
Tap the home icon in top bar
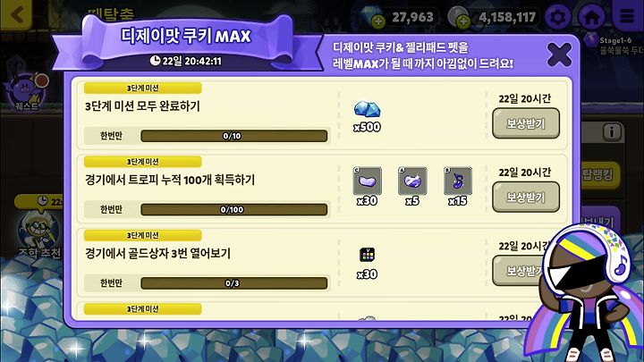tap(591, 17)
